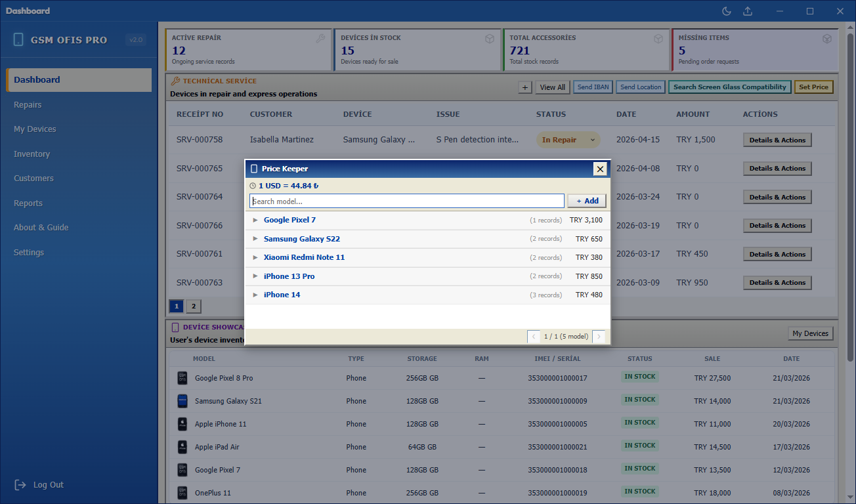Open Details & Actions for SRV-000763

(777, 283)
